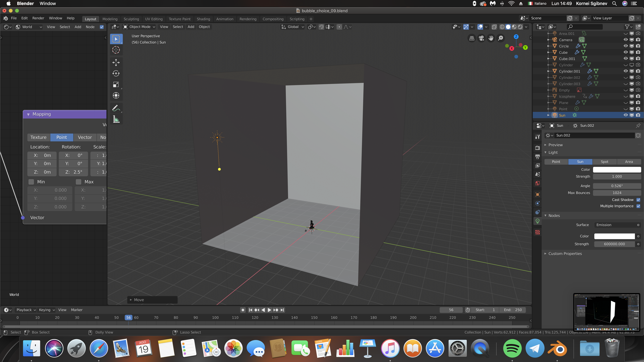
Task: Switch to the Shading workspace tab
Action: [203, 19]
